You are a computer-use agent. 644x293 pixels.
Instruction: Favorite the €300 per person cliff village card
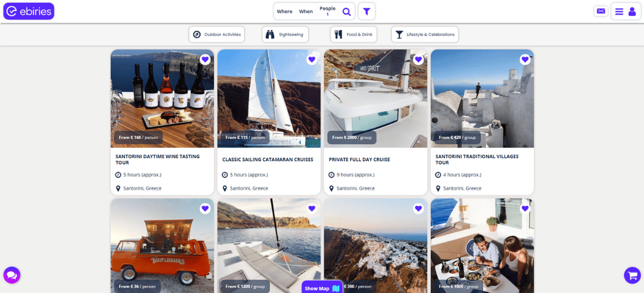(x=419, y=209)
